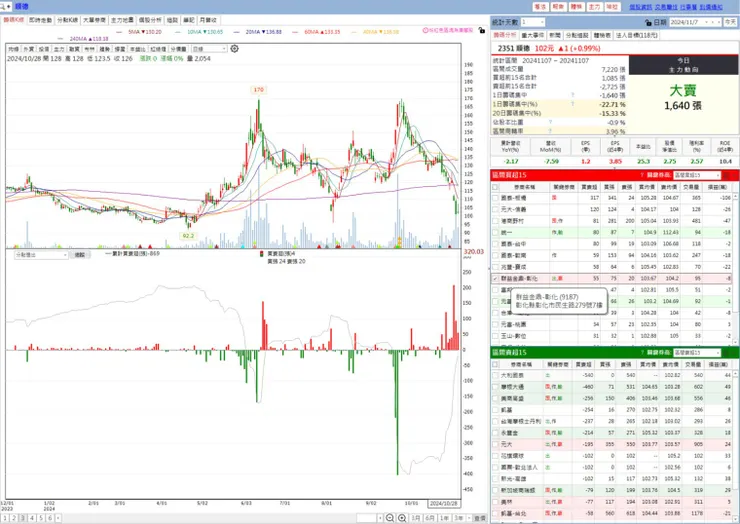Toggle the 均線 chart overlay button
The height and width of the screenshot is (524, 740).
(x=13, y=49)
